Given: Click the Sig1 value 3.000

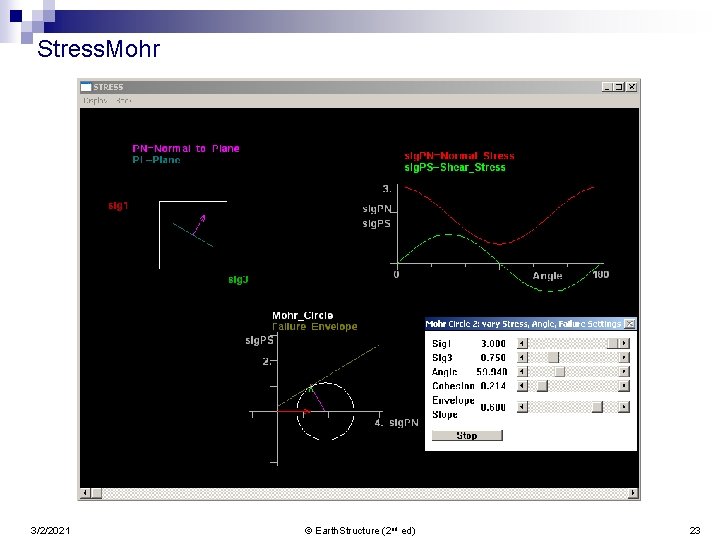Looking at the screenshot, I should 493,343.
